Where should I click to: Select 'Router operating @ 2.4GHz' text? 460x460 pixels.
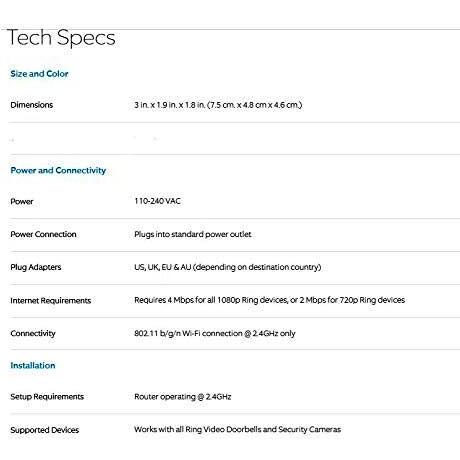tap(183, 397)
